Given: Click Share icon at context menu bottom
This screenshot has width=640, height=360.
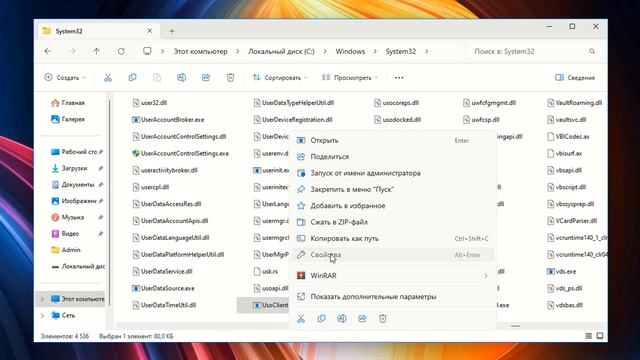Looking at the screenshot, I should click(x=362, y=318).
